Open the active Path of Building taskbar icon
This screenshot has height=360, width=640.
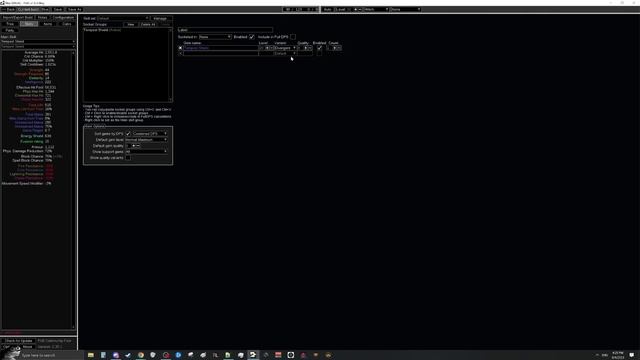(x=253, y=355)
